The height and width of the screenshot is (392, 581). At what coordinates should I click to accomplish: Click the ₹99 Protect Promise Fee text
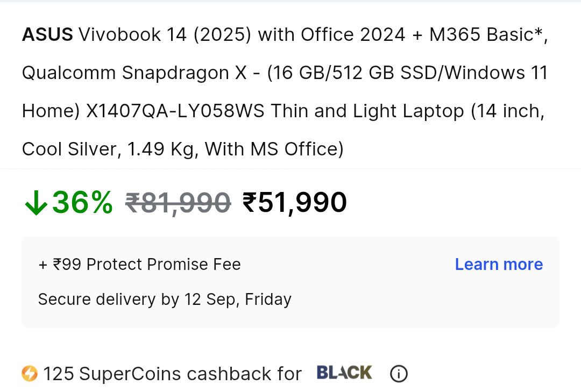[x=139, y=265]
